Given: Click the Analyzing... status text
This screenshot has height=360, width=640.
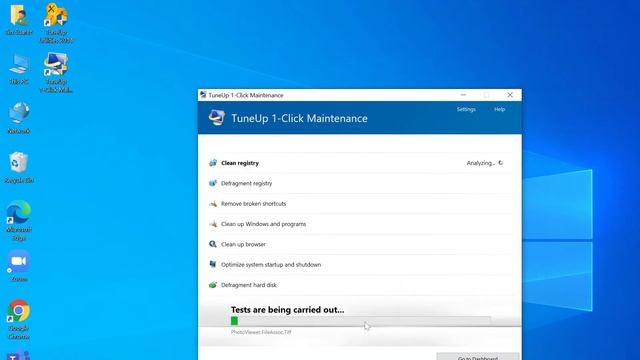Looking at the screenshot, I should [x=481, y=163].
